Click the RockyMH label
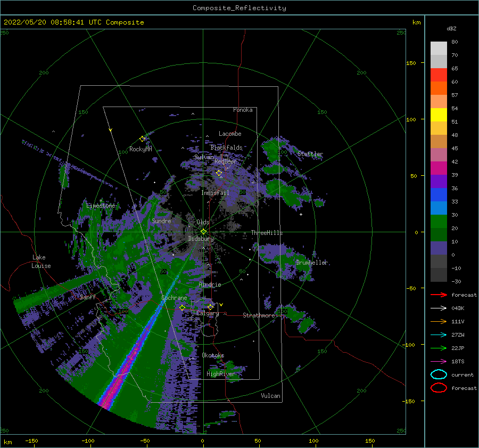Viewport: 479px width, 448px height. pos(141,149)
